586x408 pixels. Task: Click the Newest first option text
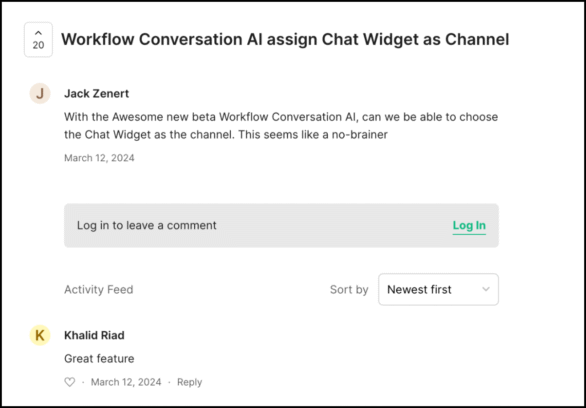coord(419,290)
